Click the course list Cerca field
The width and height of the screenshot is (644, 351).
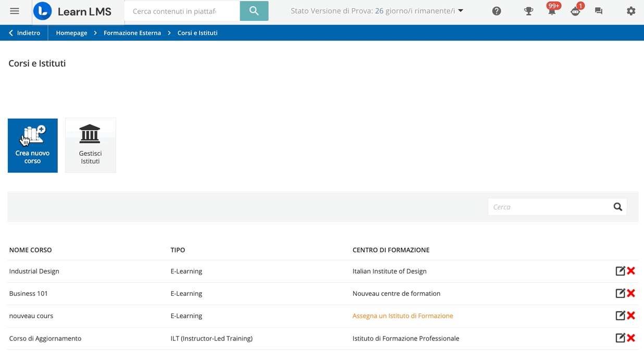click(550, 207)
